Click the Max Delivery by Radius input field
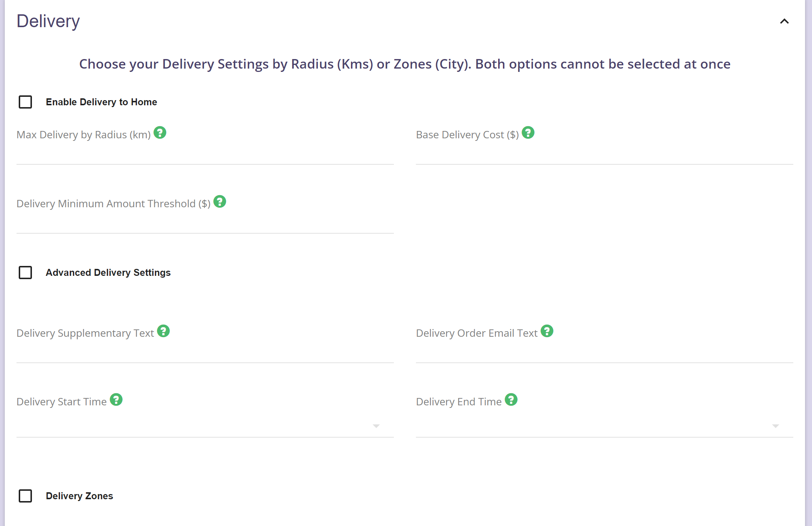Viewport: 812px width, 526px height. point(205,154)
